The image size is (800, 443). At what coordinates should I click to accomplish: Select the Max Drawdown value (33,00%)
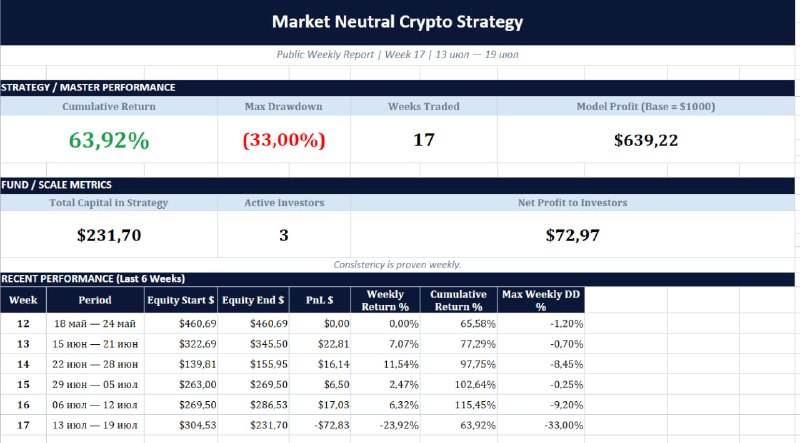click(284, 140)
